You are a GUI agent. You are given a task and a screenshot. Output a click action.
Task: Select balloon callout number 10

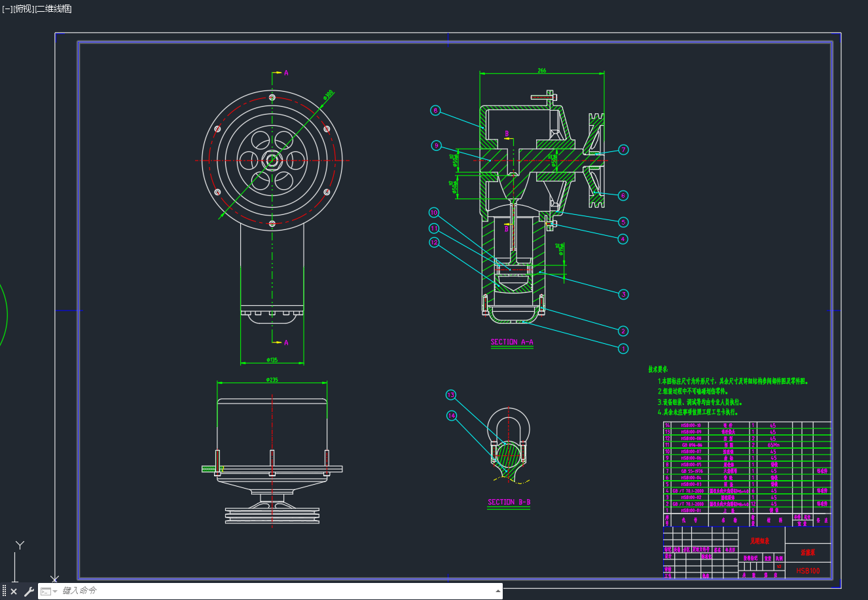(x=433, y=213)
